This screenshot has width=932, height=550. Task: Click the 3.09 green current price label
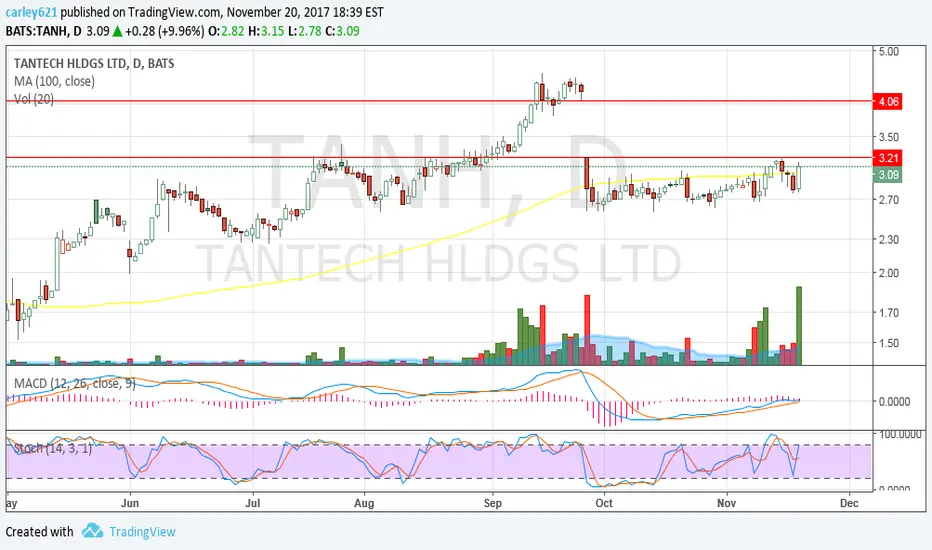tap(888, 175)
